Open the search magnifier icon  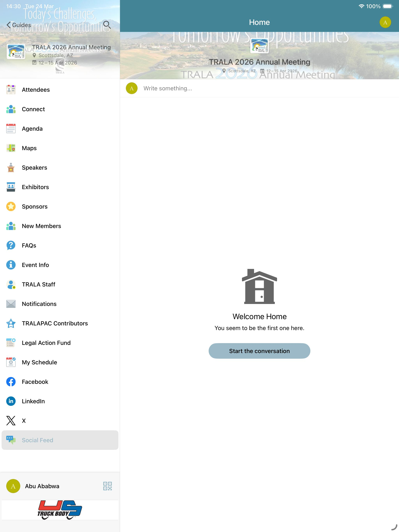point(107,25)
